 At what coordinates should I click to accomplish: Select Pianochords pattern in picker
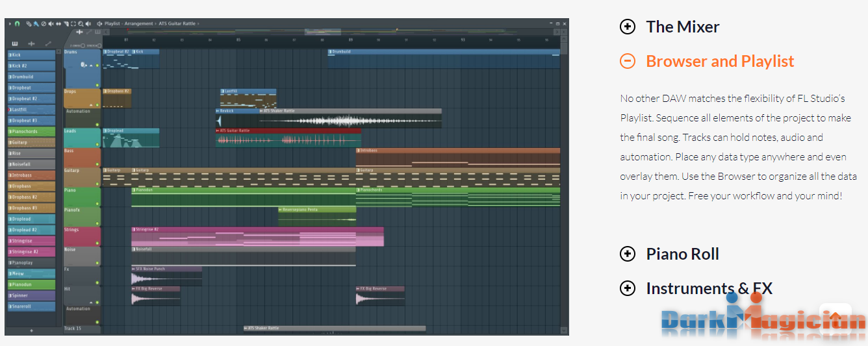point(31,132)
